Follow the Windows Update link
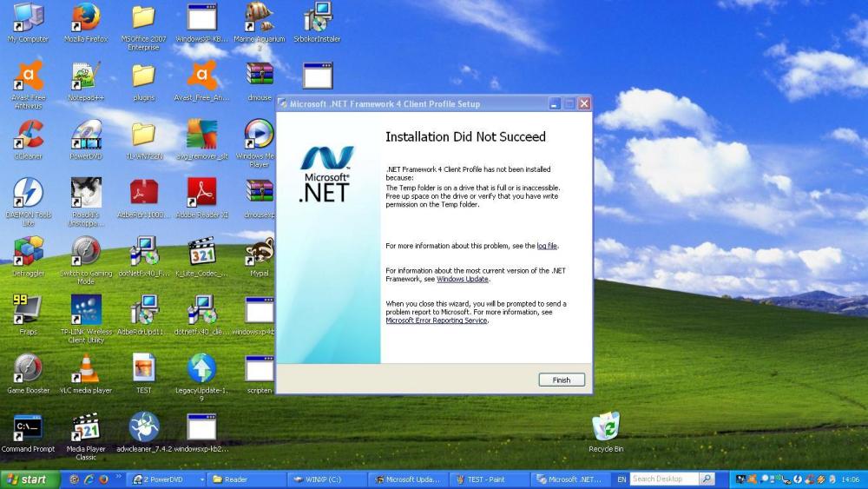The image size is (868, 489). [x=463, y=280]
